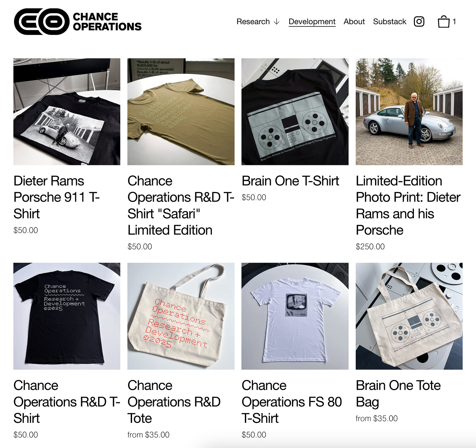Screen dimensions: 476x448
Task: Go to the Development page
Action: tap(312, 22)
